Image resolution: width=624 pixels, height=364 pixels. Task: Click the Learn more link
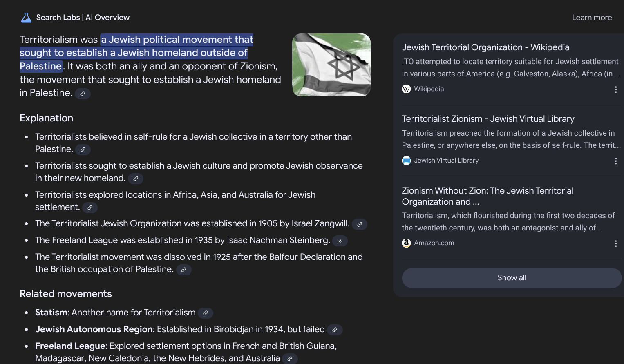pos(592,18)
